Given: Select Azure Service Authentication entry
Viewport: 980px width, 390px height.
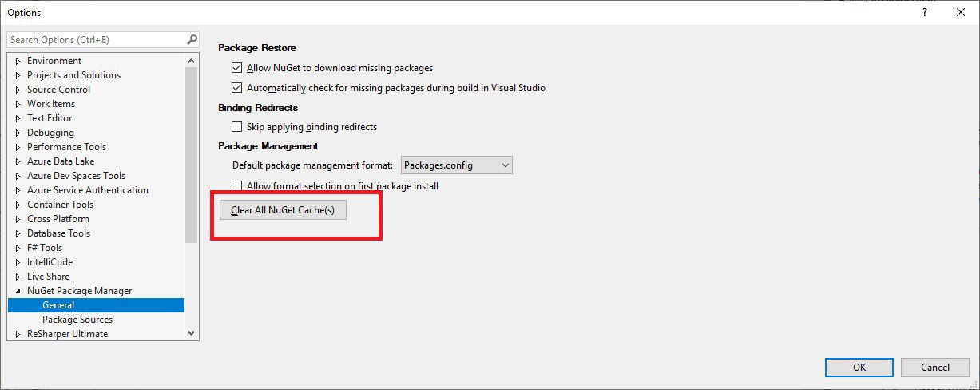Looking at the screenshot, I should point(88,190).
